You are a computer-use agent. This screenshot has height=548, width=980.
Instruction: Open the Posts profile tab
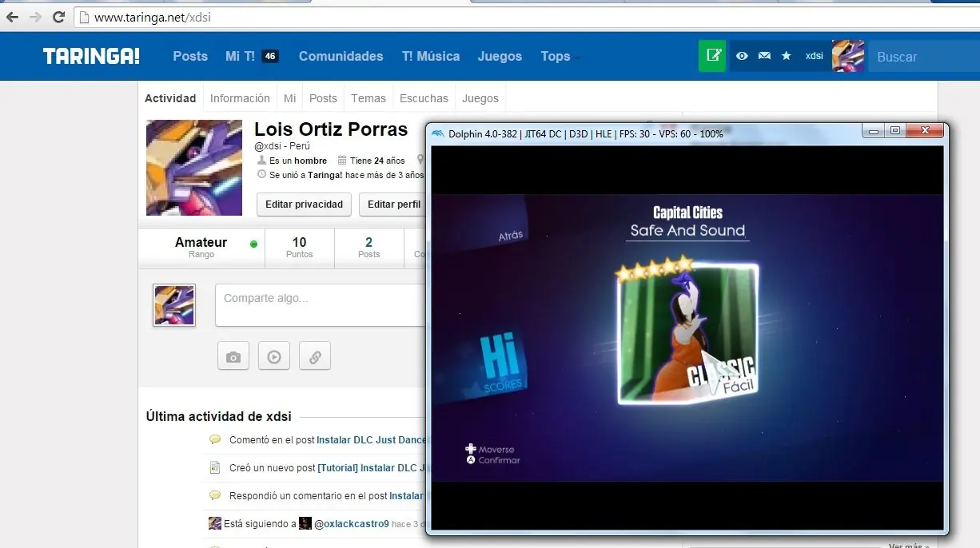323,98
